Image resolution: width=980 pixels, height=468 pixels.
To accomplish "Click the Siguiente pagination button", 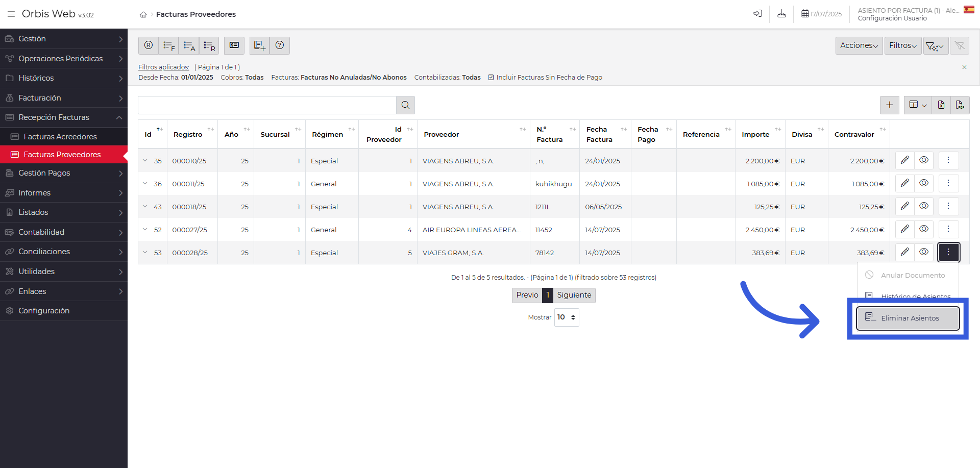I will pos(574,295).
